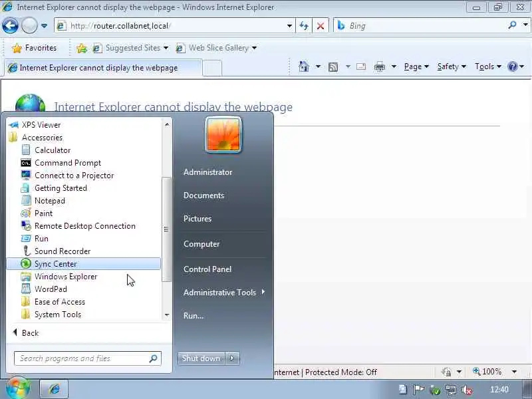Open the shut down options arrow
The image size is (532, 399).
tap(232, 358)
